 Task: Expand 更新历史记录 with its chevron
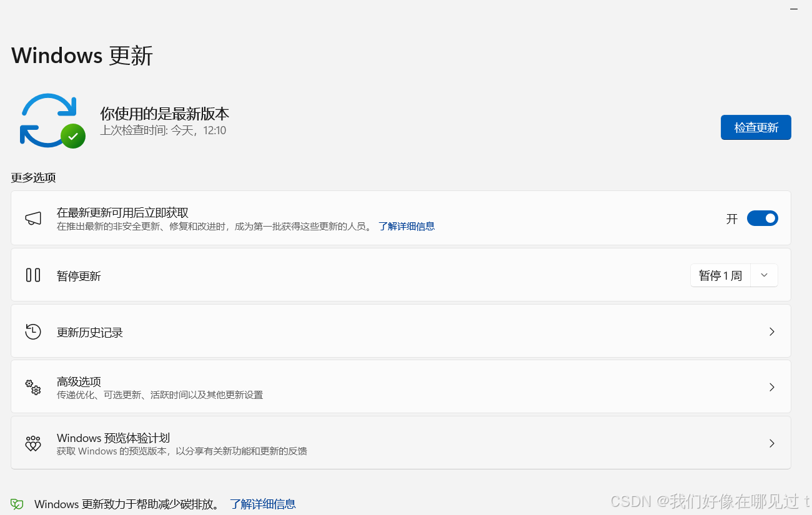pyautogui.click(x=772, y=331)
